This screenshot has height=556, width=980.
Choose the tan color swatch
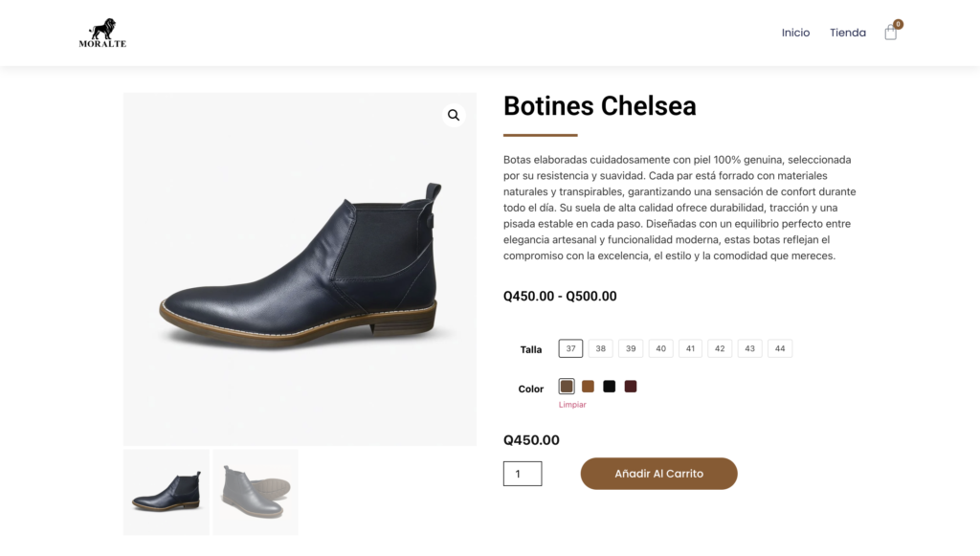589,387
